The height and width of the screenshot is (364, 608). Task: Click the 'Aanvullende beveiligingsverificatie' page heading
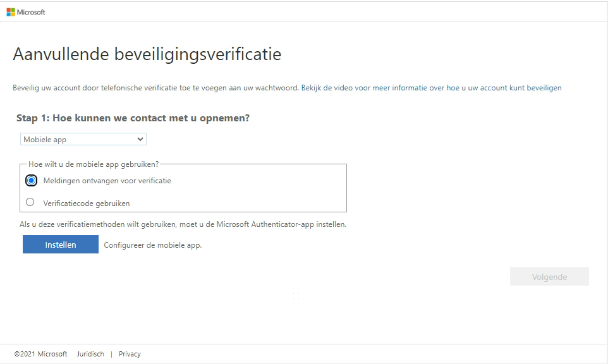pos(147,54)
